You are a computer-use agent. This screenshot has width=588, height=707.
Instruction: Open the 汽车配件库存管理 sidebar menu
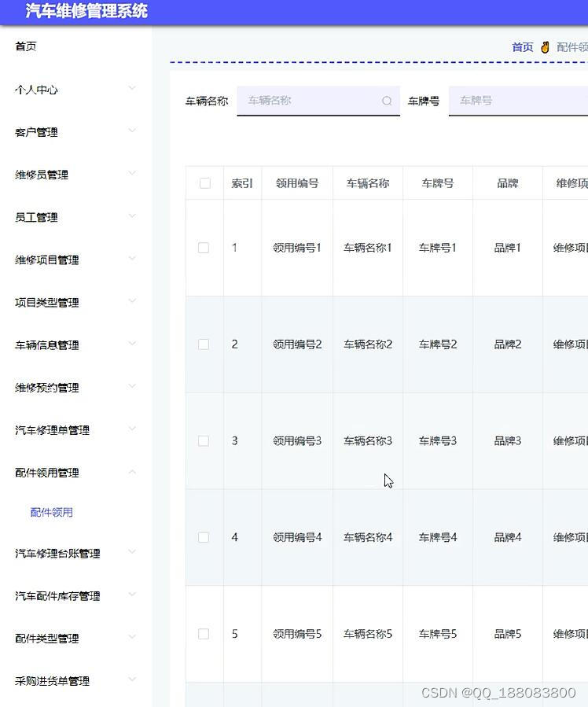[x=57, y=596]
